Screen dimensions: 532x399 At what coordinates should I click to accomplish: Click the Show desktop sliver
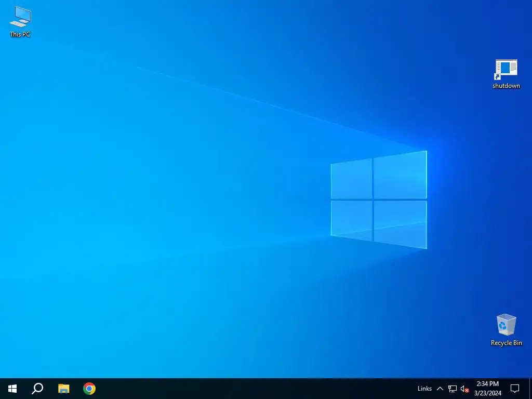point(530,389)
